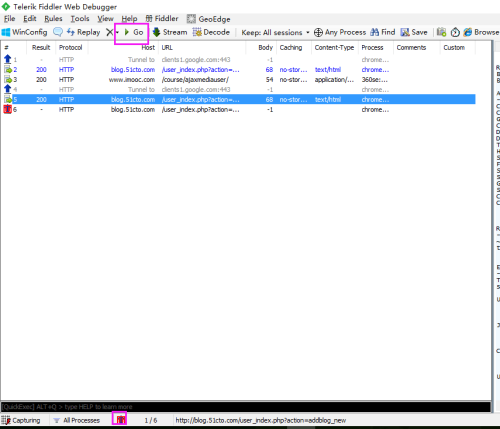This screenshot has height=429, width=500.
Task: Click Tunnel to host in session 1
Action: click(x=141, y=60)
